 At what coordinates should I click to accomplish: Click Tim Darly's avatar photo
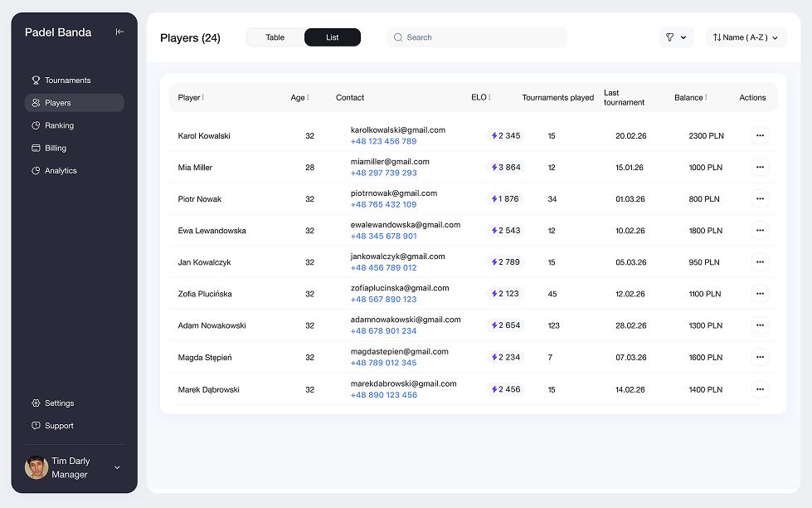[36, 467]
